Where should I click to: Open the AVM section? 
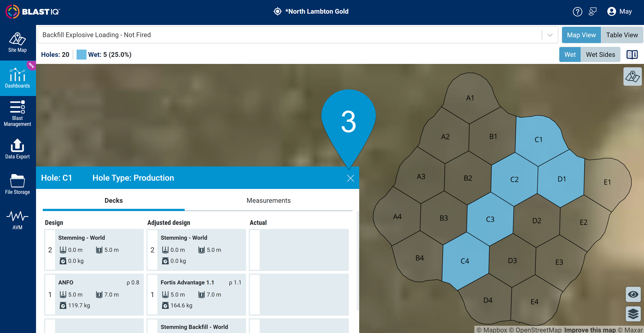[17, 220]
